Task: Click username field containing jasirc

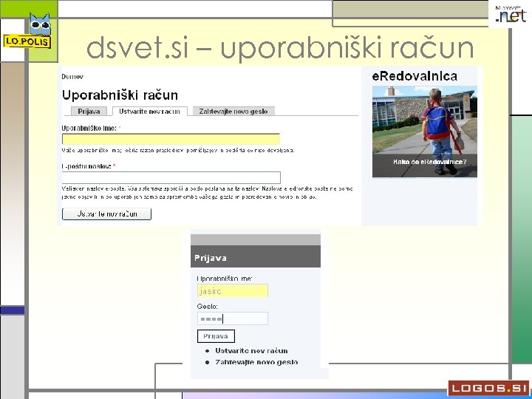Action: tap(233, 291)
